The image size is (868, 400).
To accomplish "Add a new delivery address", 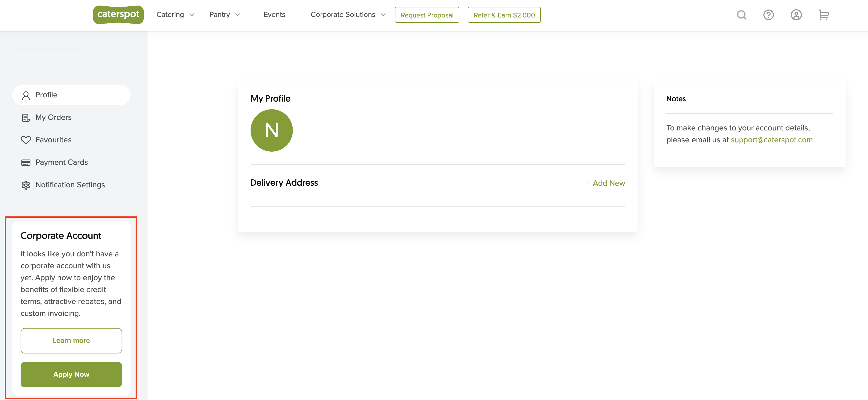I will (606, 183).
